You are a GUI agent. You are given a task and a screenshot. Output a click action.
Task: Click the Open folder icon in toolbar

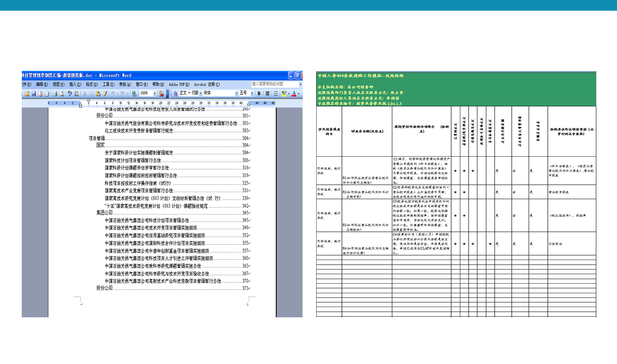tap(27, 94)
